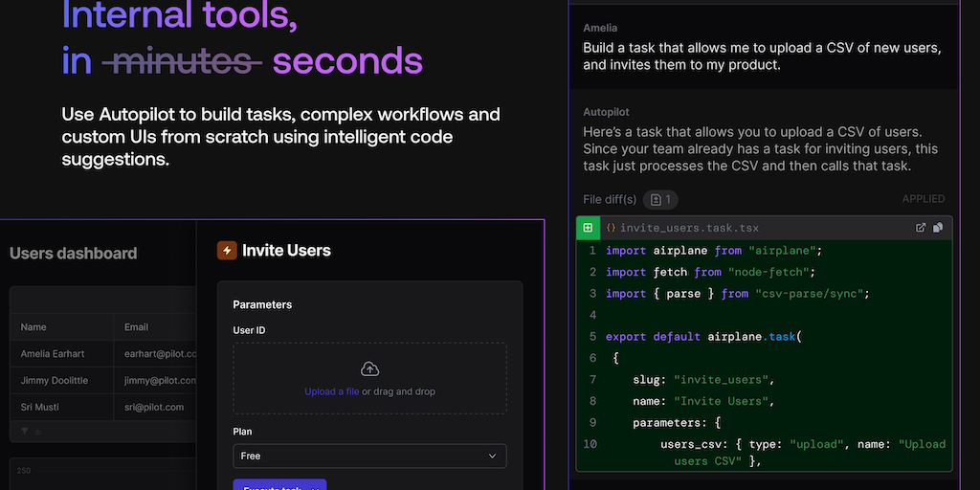Open the Plan dropdown showing Free
Screen dimensions: 980x490
[x=369, y=457]
